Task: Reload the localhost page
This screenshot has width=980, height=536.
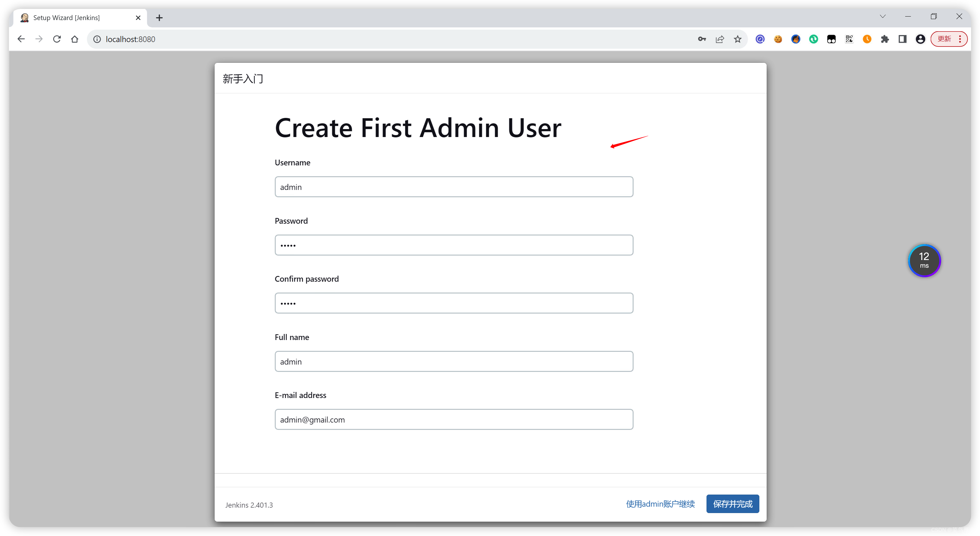Action: pos(57,39)
